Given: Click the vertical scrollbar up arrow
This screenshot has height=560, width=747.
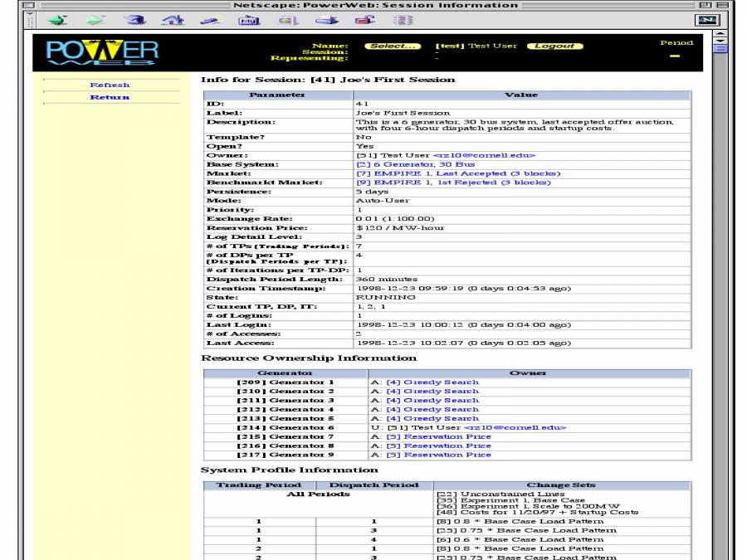Looking at the screenshot, I should click(720, 35).
